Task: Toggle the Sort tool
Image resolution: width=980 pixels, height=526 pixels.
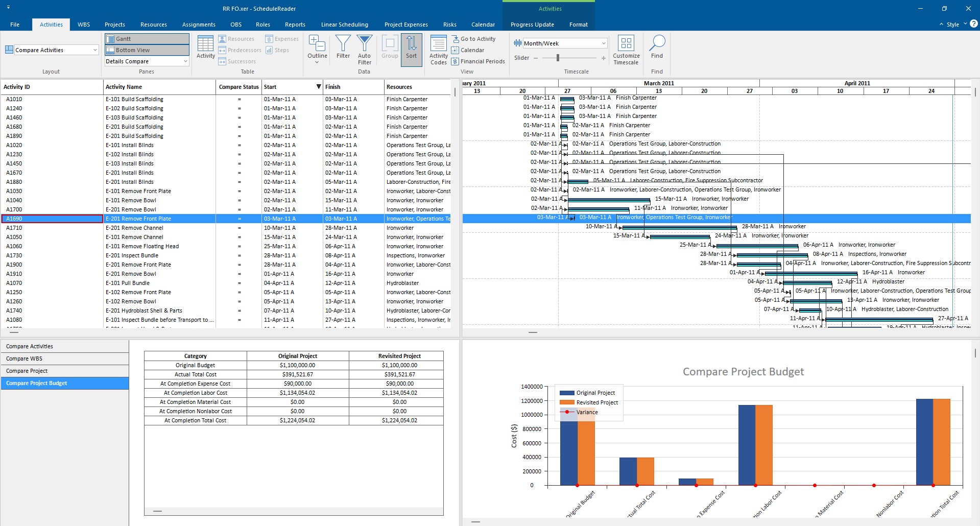Action: click(412, 50)
